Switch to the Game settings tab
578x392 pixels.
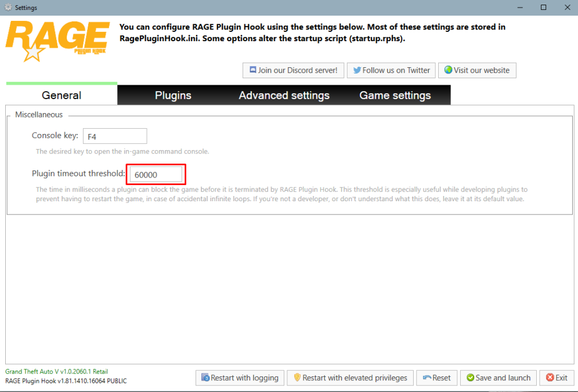click(x=395, y=95)
